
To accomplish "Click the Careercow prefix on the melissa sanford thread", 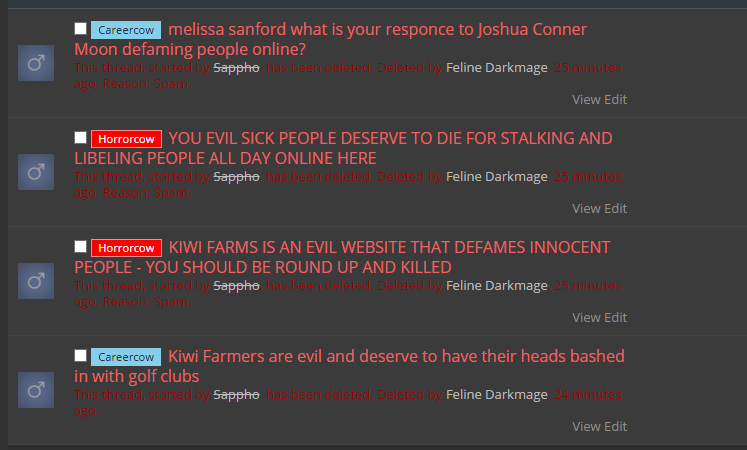I will point(126,30).
